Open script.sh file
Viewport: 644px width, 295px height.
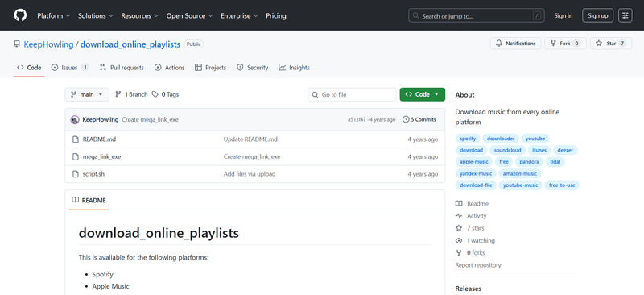tap(93, 174)
